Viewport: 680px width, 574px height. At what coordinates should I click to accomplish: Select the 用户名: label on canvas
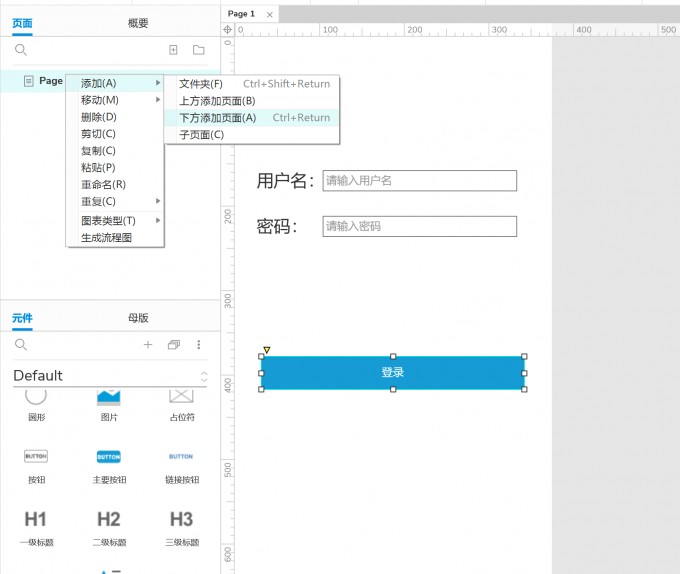coord(285,181)
